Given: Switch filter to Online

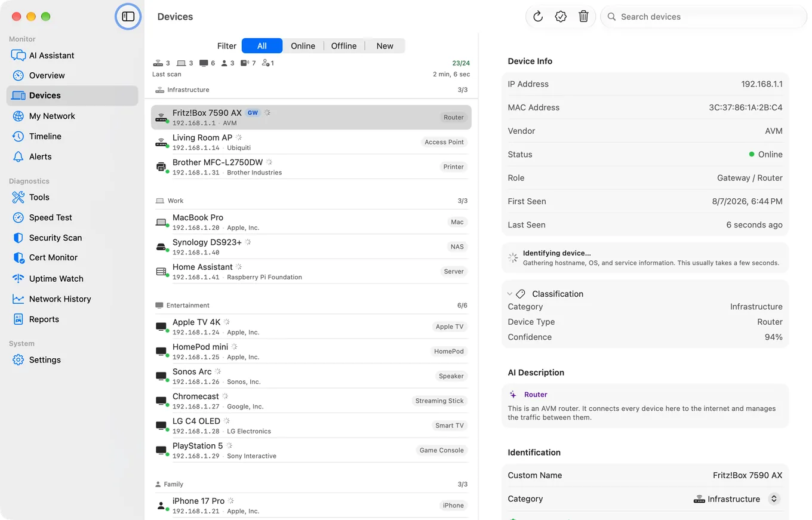Looking at the screenshot, I should click(x=303, y=46).
